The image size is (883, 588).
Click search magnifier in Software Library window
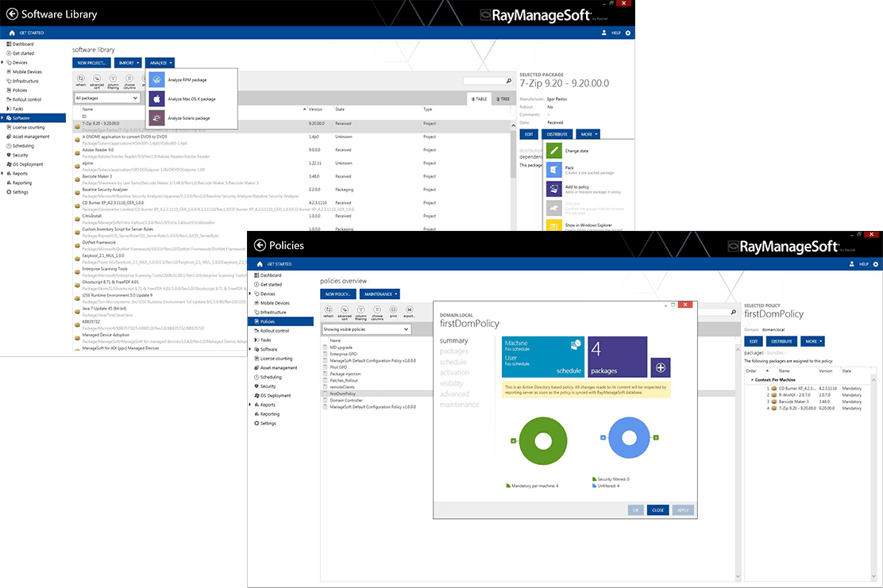coord(508,81)
